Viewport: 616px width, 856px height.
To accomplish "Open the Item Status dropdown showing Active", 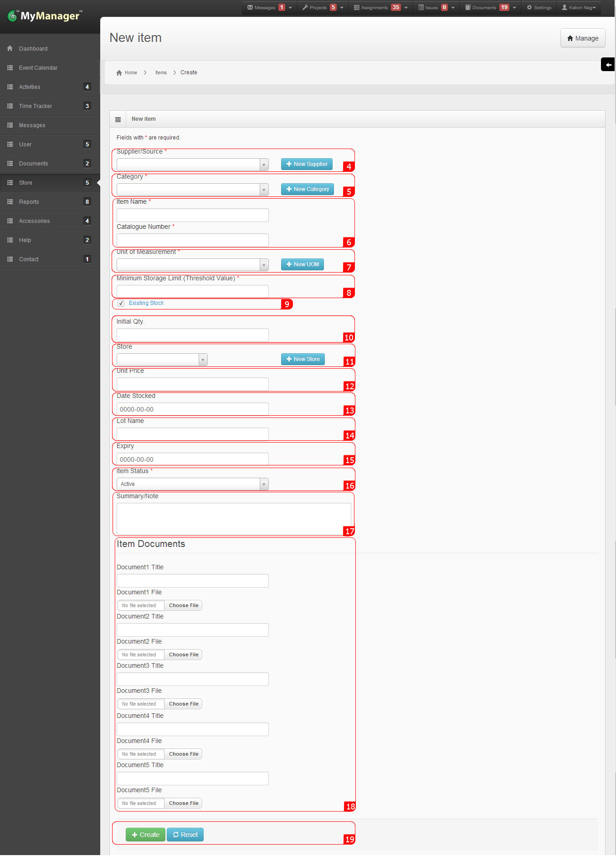I will tap(193, 484).
